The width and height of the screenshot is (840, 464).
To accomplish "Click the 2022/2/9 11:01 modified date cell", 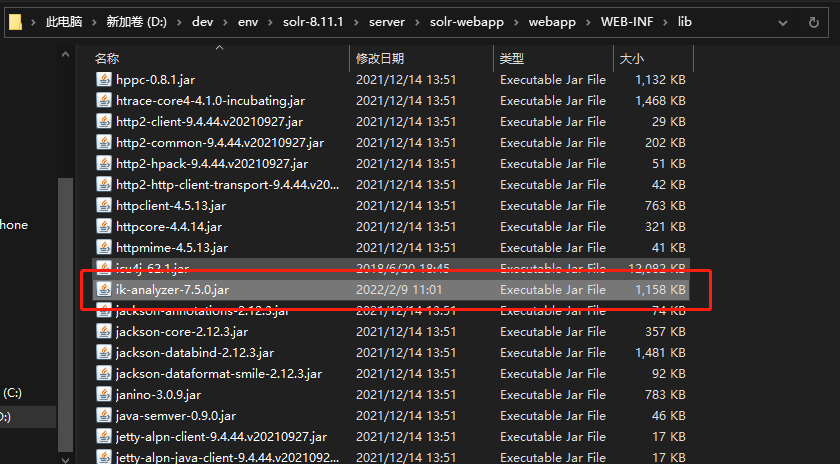I will click(399, 289).
